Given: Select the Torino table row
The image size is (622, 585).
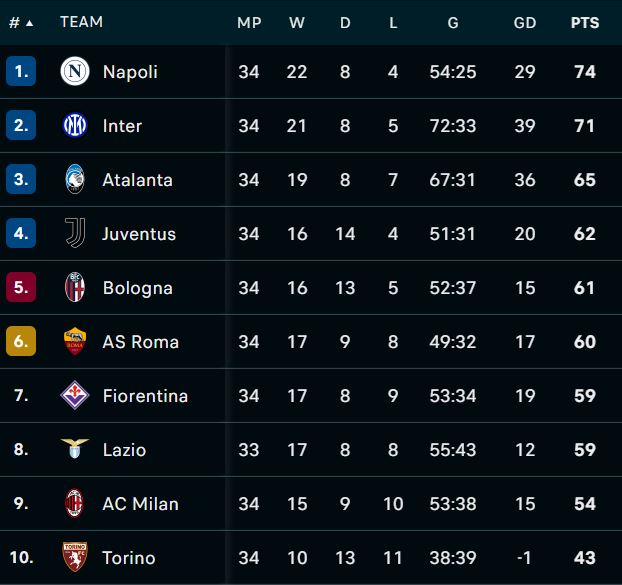Looking at the screenshot, I should (x=311, y=557).
